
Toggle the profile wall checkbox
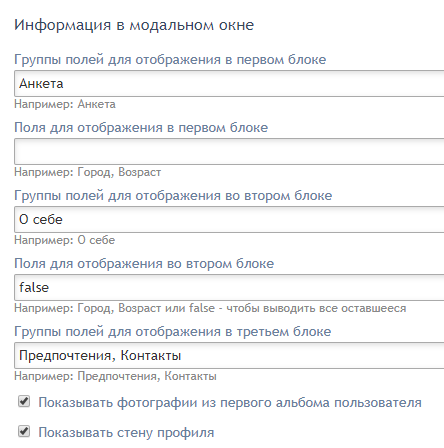point(24,431)
